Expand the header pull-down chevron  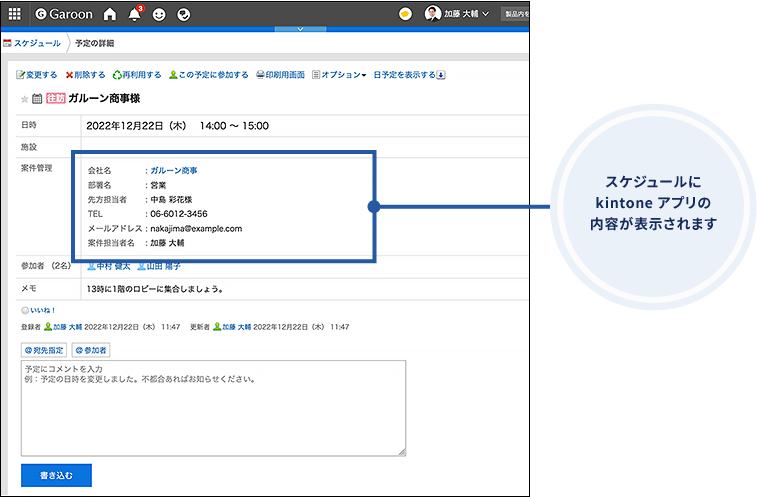pos(300,29)
